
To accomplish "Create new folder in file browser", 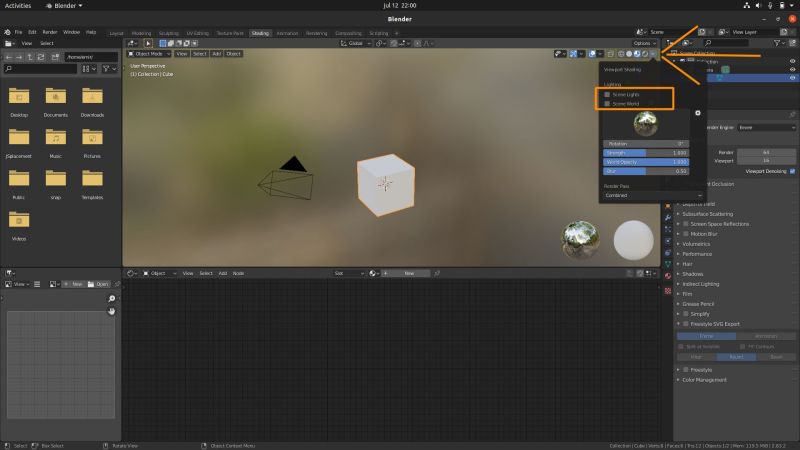I will 55,57.
